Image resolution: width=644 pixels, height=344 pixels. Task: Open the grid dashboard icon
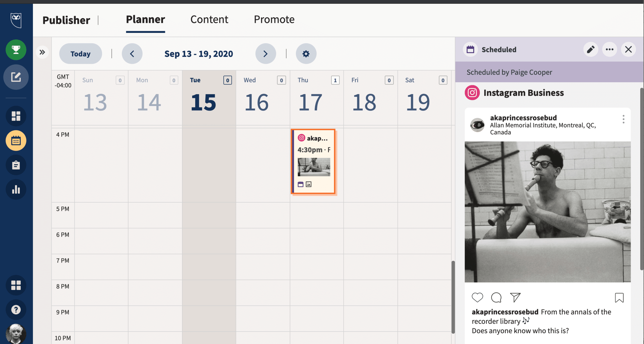(x=16, y=116)
